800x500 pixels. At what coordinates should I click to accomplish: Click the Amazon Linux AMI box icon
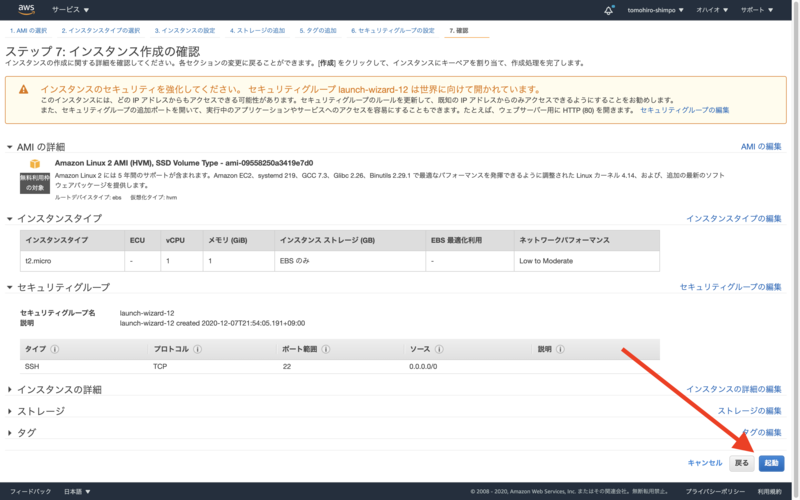click(35, 164)
